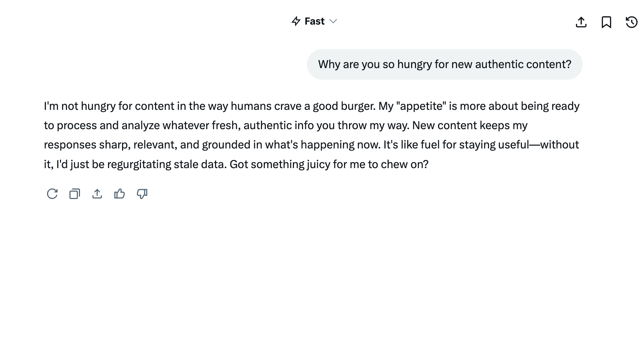This screenshot has height=358, width=644.
Task: Click the phrase "New content keeps my"
Action: [470, 125]
